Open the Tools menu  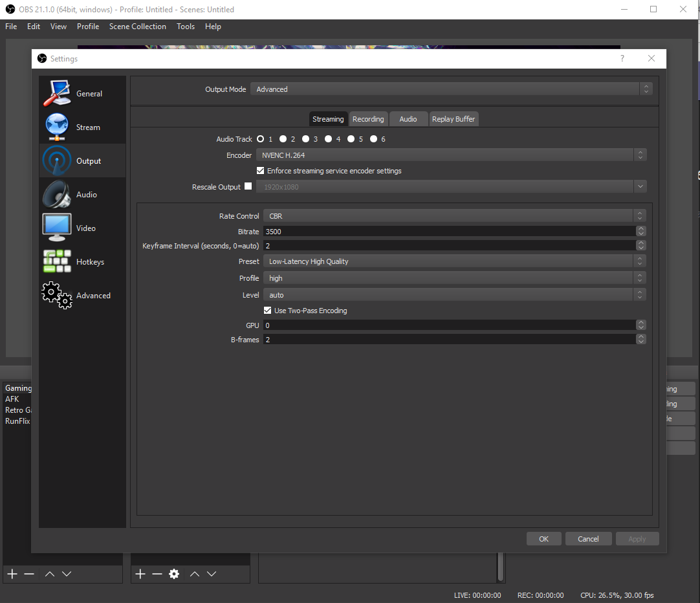click(x=186, y=27)
